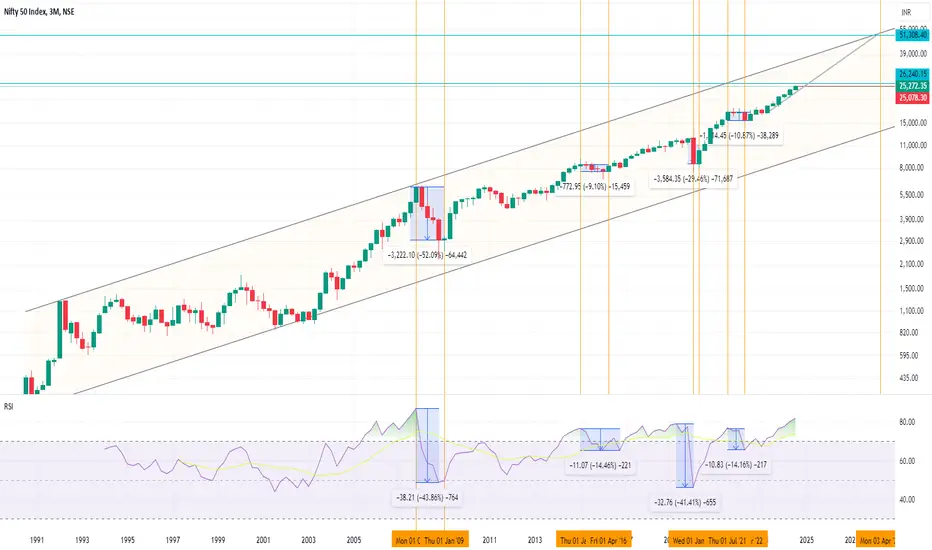Click the 15,000.00 price axis value
Image resolution: width=932 pixels, height=550 pixels.
coord(911,123)
